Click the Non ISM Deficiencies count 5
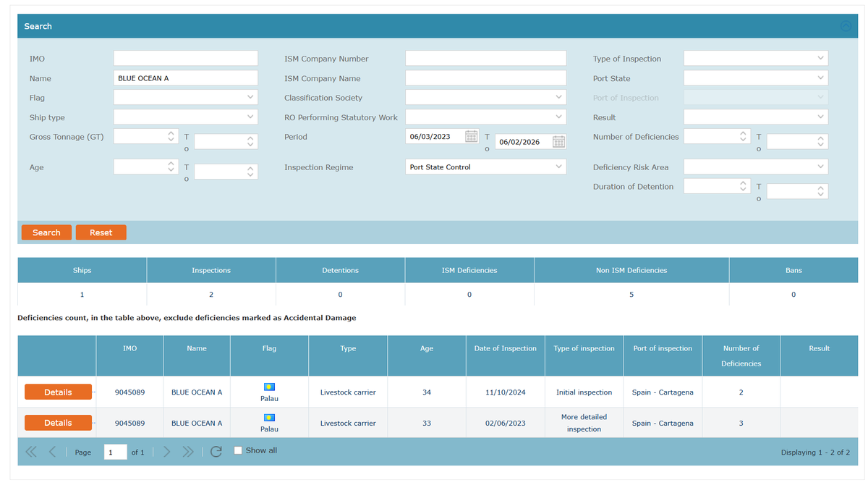The image size is (868, 488). 631,295
